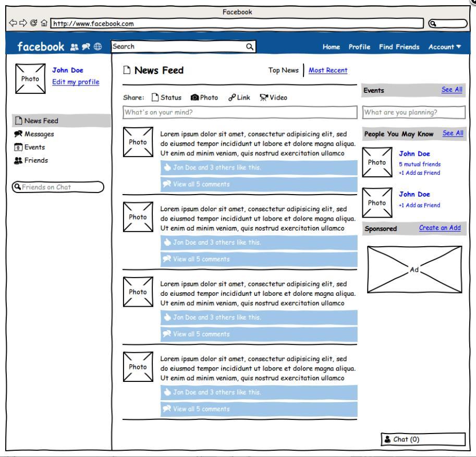Click the Friends on Chat search field
The width and height of the screenshot is (476, 457).
(58, 187)
